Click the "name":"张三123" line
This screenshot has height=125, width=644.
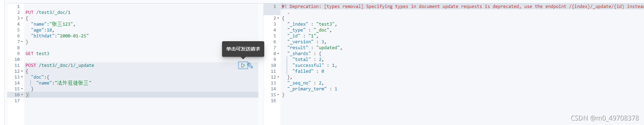click(x=53, y=24)
